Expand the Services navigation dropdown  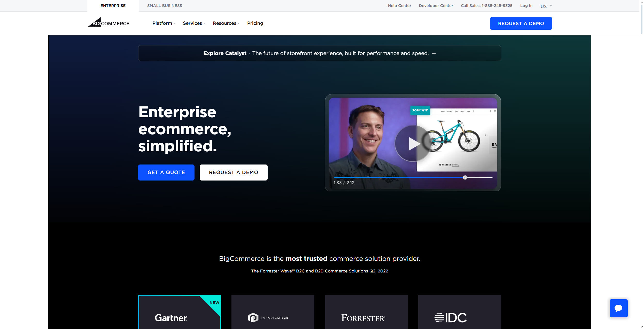194,23
